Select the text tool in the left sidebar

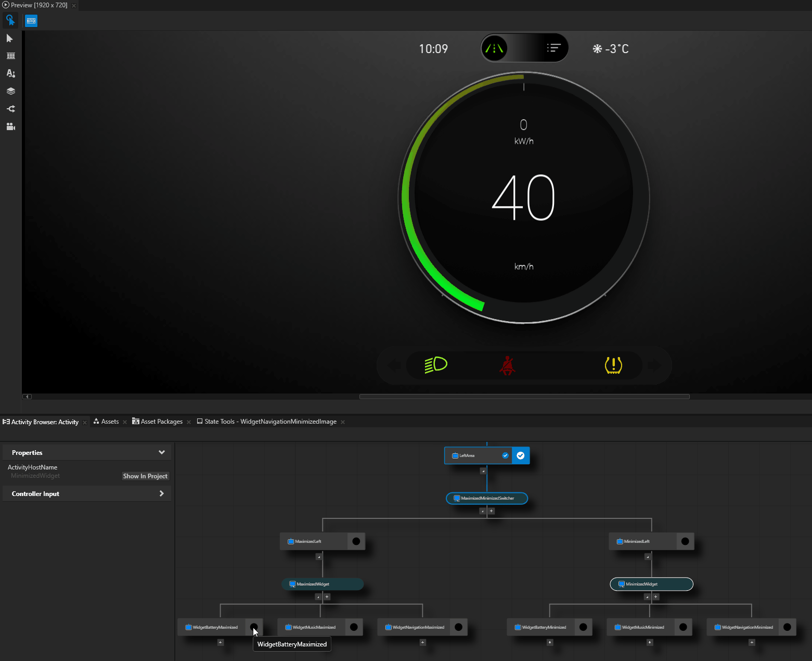(x=10, y=73)
